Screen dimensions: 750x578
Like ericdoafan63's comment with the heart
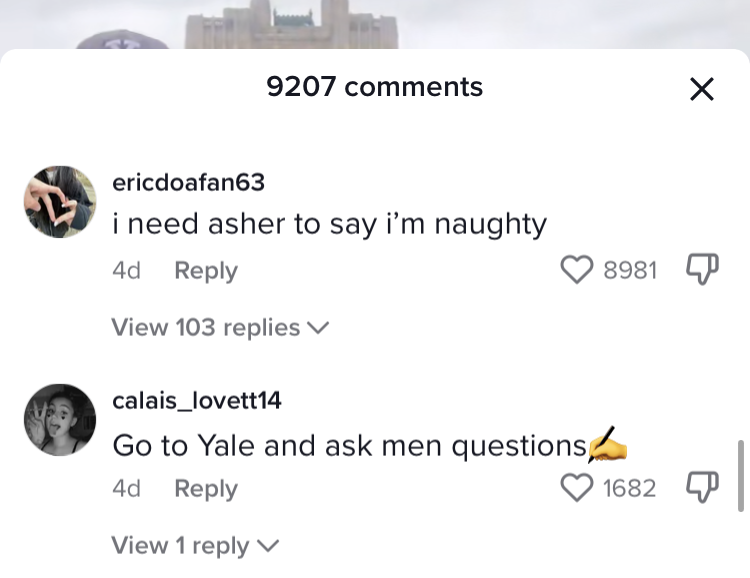[577, 269]
